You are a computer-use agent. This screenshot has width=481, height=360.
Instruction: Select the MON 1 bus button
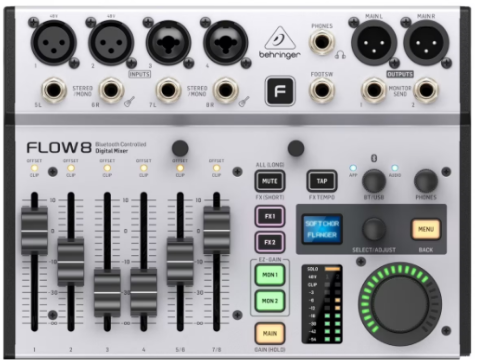click(270, 275)
